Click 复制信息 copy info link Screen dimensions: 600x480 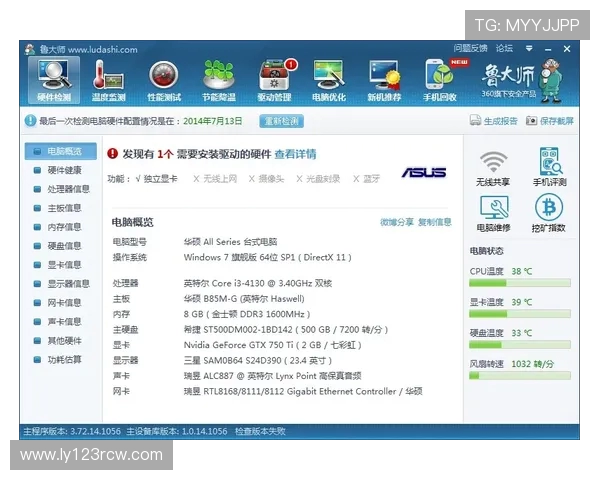point(435,222)
